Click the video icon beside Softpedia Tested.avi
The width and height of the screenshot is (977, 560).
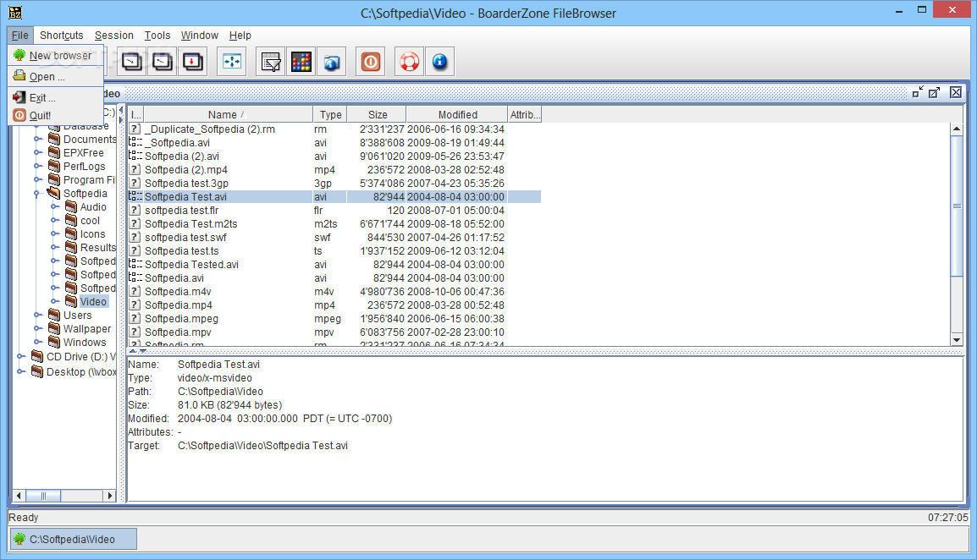135,264
